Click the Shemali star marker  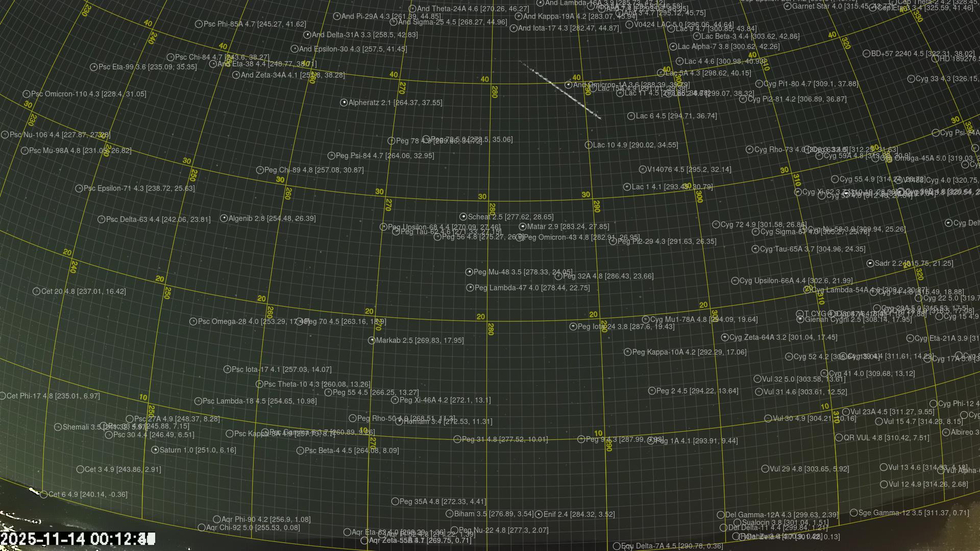[x=58, y=427]
